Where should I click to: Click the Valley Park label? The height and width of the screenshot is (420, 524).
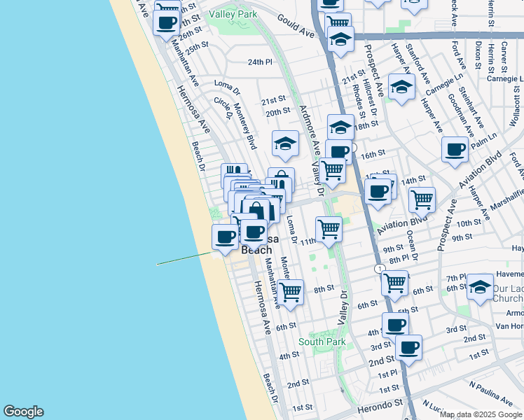[233, 15]
